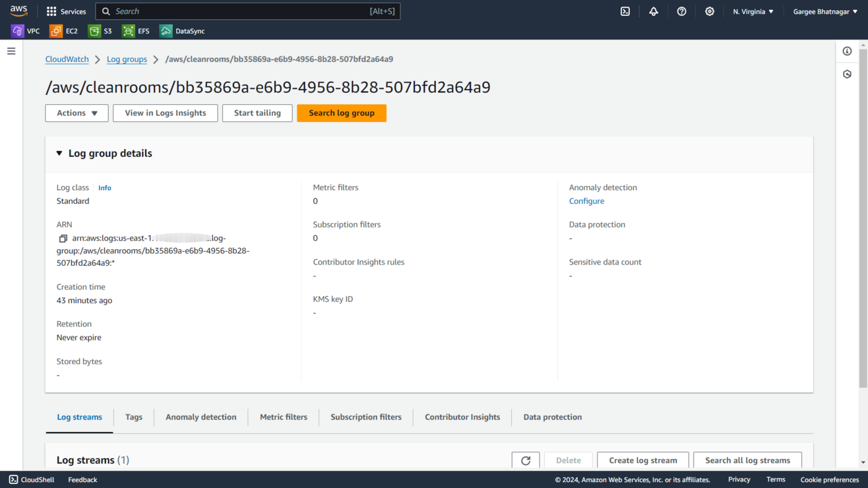Viewport: 868px width, 488px height.
Task: Open the DataSync shortcut
Action: [x=182, y=31]
